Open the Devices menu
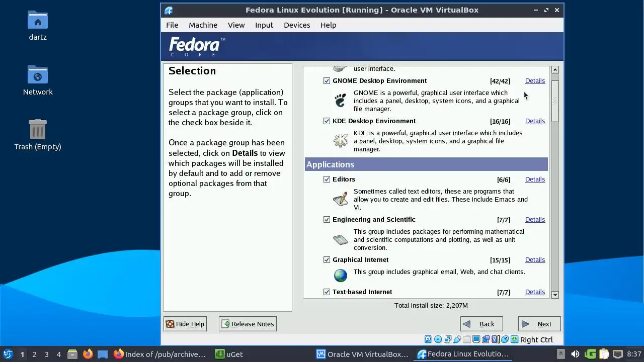This screenshot has width=644, height=362. point(297,25)
